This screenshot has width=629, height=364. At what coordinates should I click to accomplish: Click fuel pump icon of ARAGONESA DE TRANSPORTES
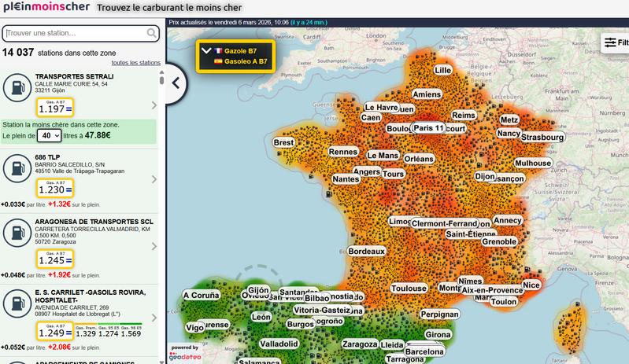pyautogui.click(x=17, y=233)
